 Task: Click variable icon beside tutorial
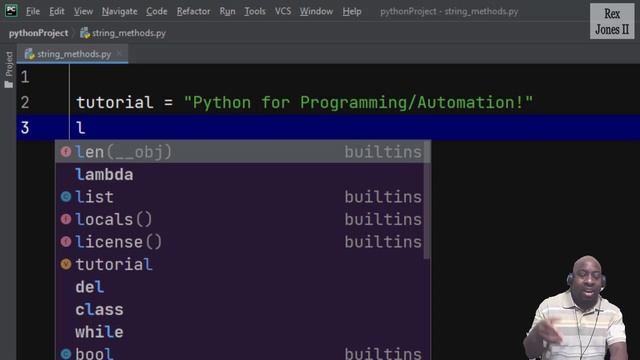(x=66, y=264)
